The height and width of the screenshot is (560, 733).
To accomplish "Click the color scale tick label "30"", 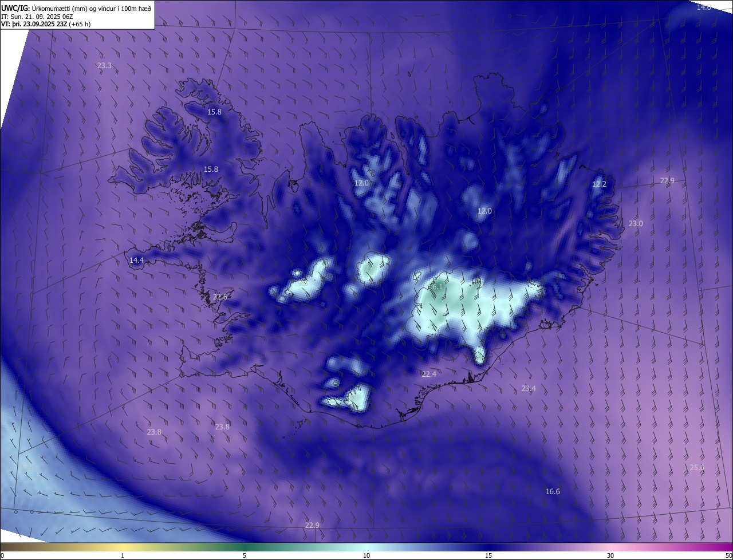I will (610, 556).
